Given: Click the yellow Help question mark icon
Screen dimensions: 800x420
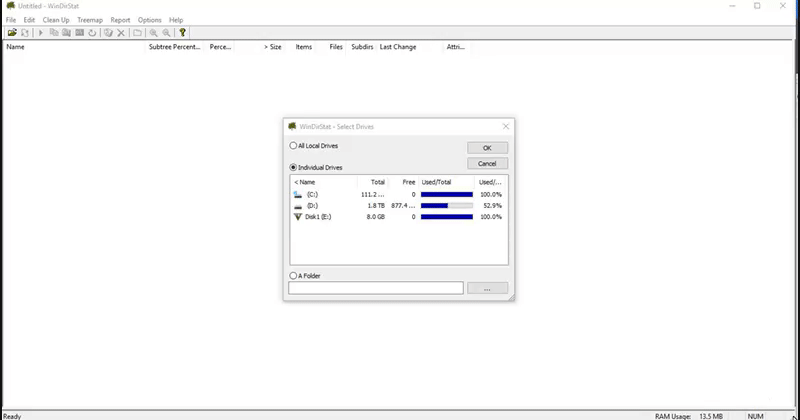Looking at the screenshot, I should (182, 33).
